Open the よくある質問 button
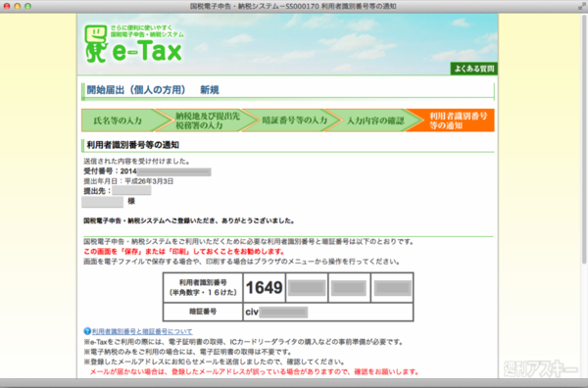The image size is (588, 388). pos(474,69)
